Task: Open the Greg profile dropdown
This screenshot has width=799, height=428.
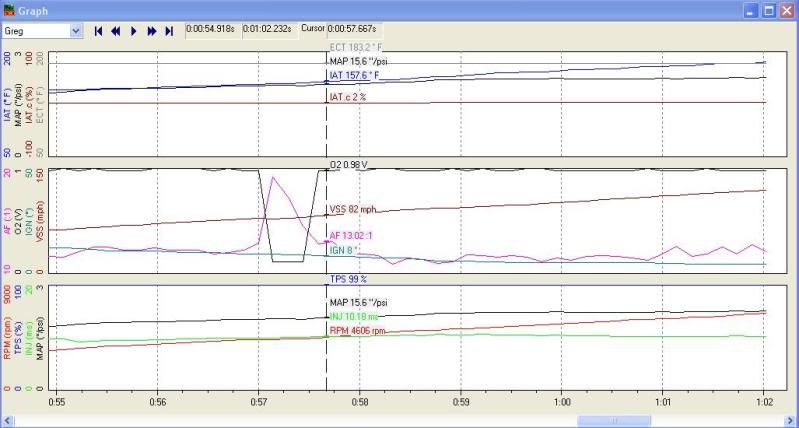Action: (x=76, y=31)
